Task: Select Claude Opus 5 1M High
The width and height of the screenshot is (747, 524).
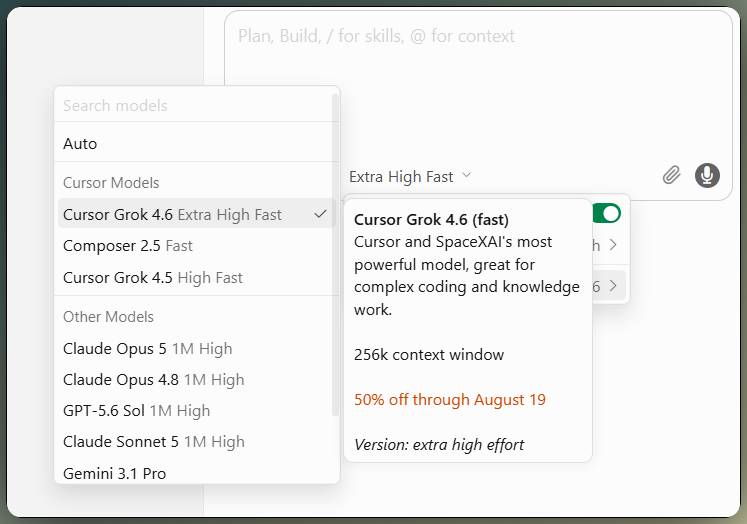Action: (195, 349)
